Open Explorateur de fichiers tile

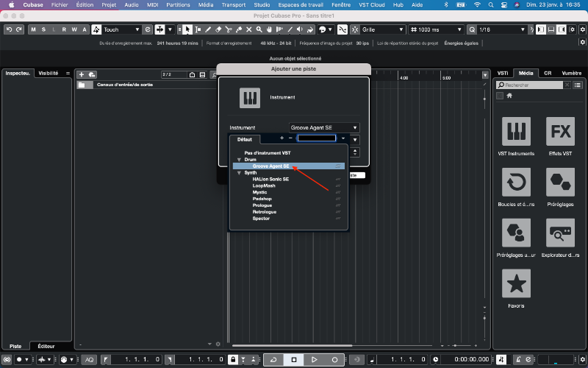pos(560,233)
